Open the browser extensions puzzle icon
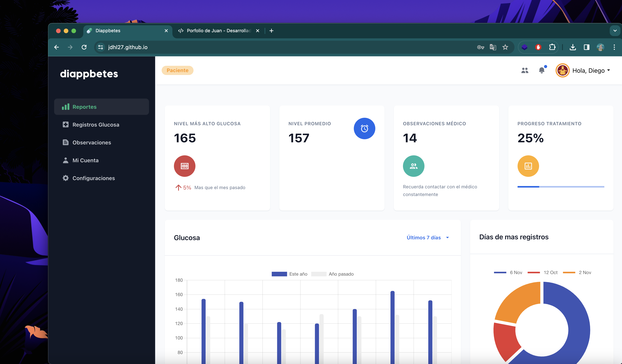The height and width of the screenshot is (364, 622). pyautogui.click(x=552, y=47)
